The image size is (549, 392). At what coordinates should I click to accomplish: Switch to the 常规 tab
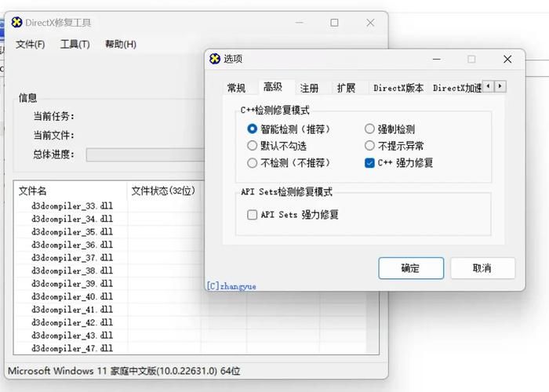point(236,88)
